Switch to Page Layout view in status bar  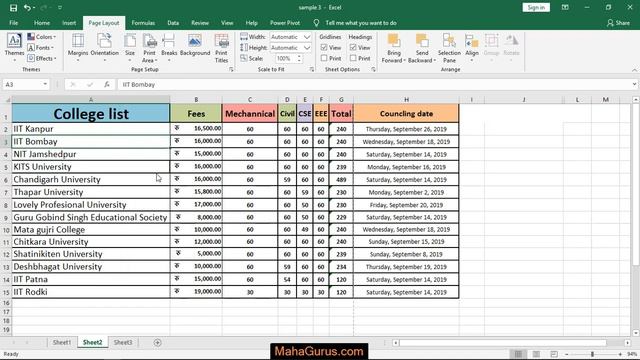536,354
